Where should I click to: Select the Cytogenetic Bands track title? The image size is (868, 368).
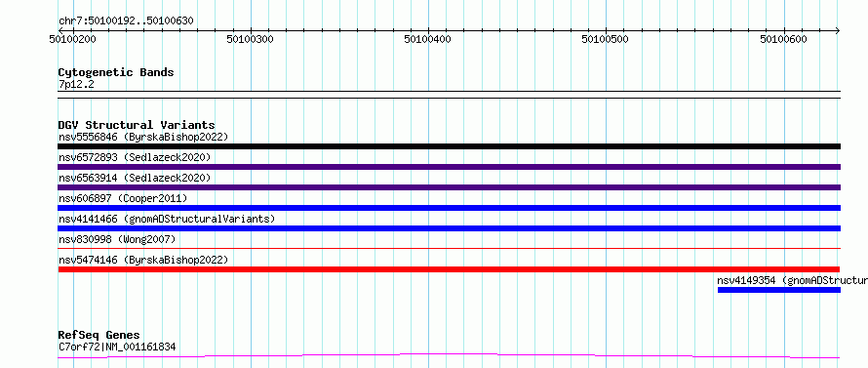pyautogui.click(x=116, y=72)
